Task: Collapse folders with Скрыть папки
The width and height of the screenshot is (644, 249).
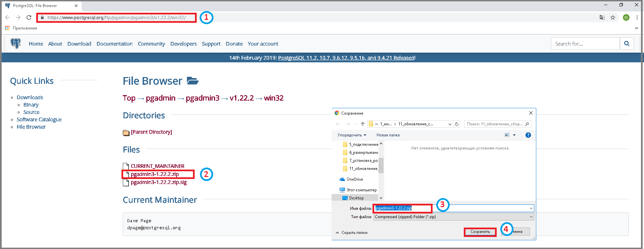Action: pos(351,233)
